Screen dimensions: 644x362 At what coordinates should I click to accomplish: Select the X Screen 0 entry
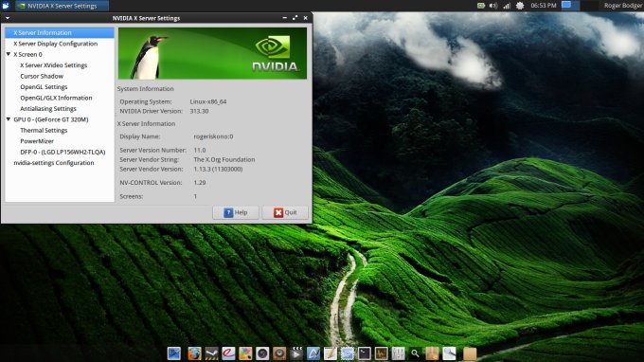point(27,54)
